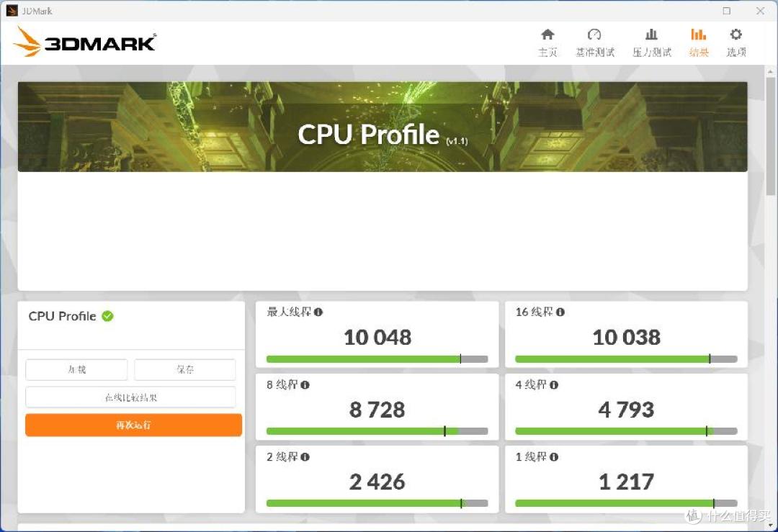Click Compare result online (在线比较结果) button
The image size is (778, 532).
point(131,397)
